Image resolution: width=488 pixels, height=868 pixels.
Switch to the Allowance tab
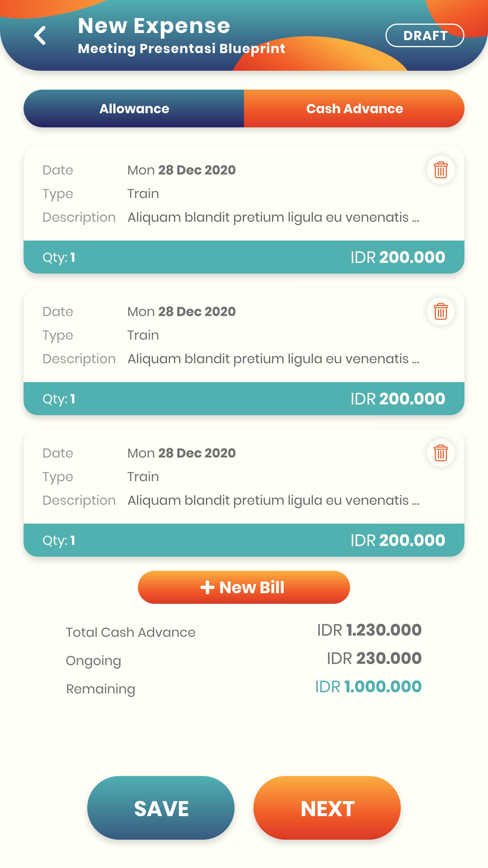click(134, 108)
